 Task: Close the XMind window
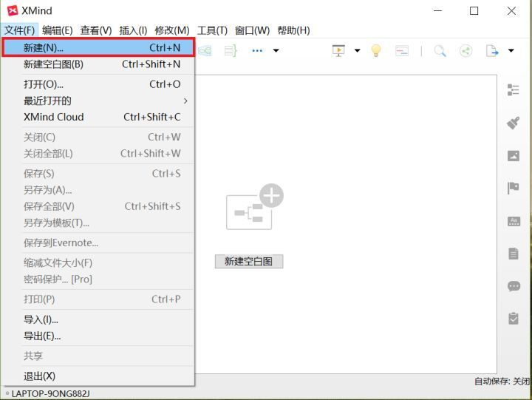click(511, 11)
